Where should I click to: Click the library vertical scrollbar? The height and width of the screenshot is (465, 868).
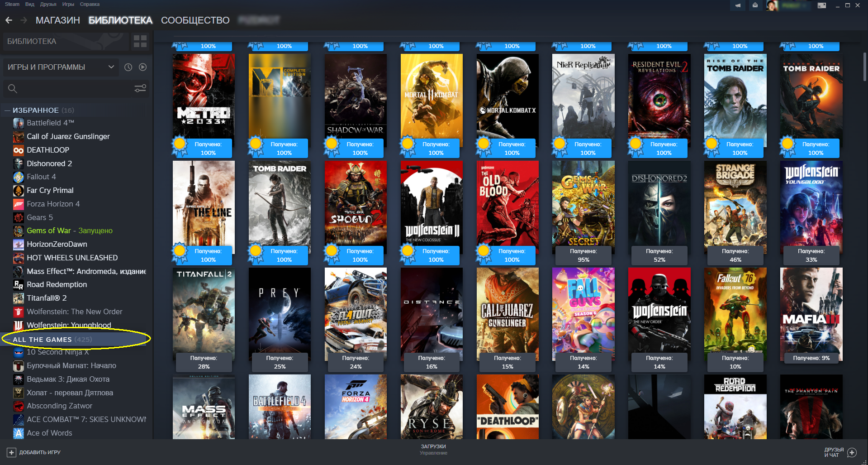click(864, 67)
